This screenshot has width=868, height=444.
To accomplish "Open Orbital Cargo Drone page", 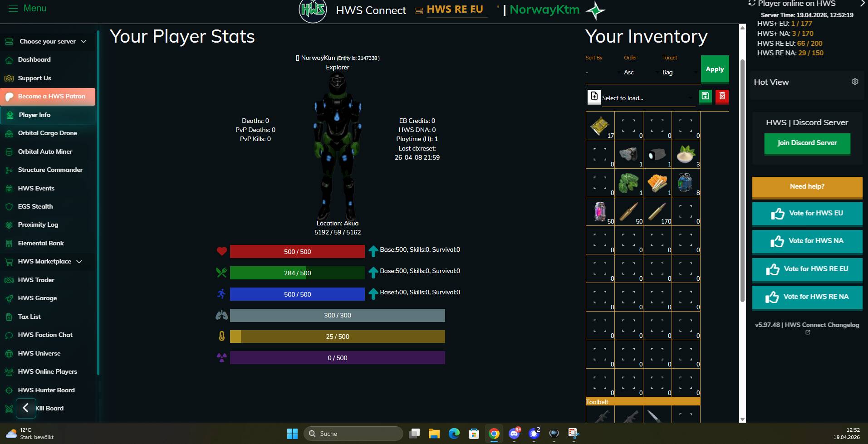I will coord(47,133).
